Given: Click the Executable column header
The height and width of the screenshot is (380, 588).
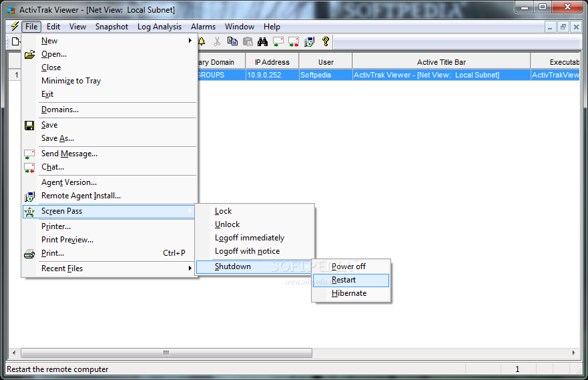Looking at the screenshot, I should pos(556,62).
